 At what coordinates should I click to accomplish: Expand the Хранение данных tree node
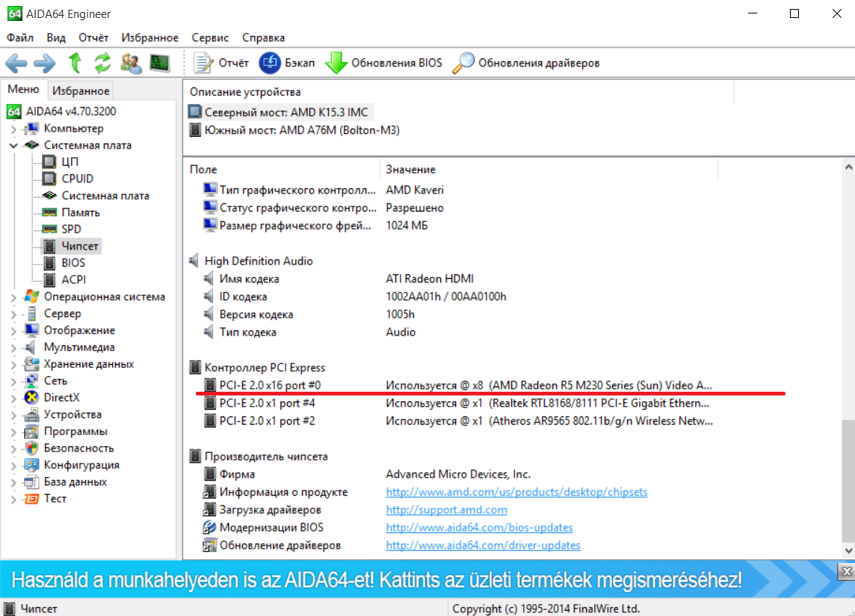pyautogui.click(x=13, y=365)
